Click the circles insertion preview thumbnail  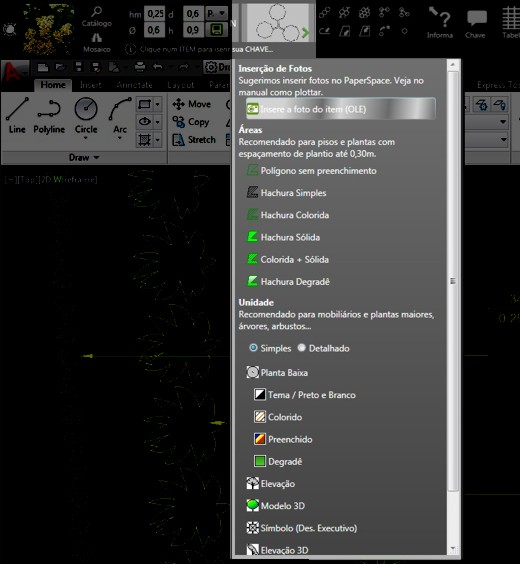278,23
